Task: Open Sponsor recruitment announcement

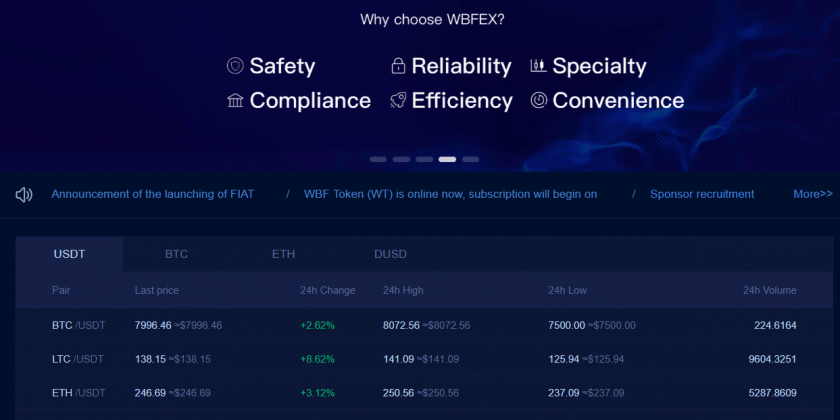Action: (702, 194)
